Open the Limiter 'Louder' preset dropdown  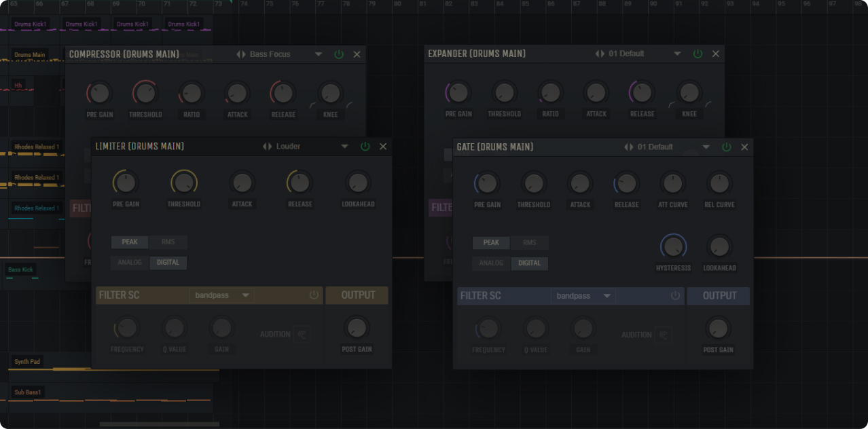[344, 147]
